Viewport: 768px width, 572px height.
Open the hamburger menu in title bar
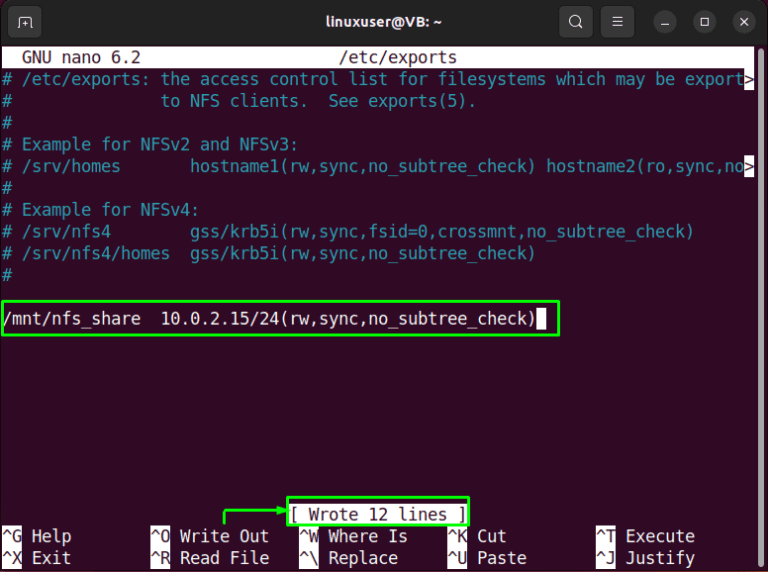[619, 21]
